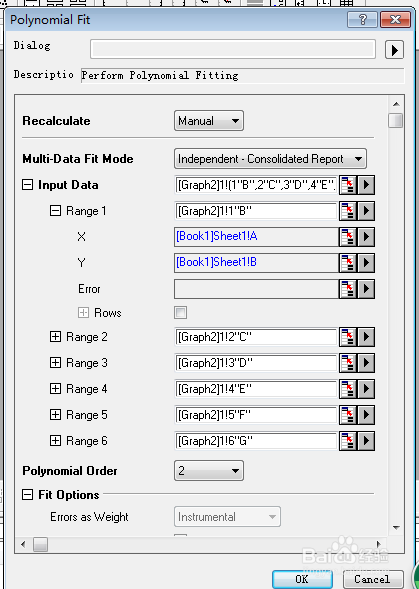Click the Range 5 field [Graph2]1!5"F"
The image size is (419, 589).
pos(256,415)
